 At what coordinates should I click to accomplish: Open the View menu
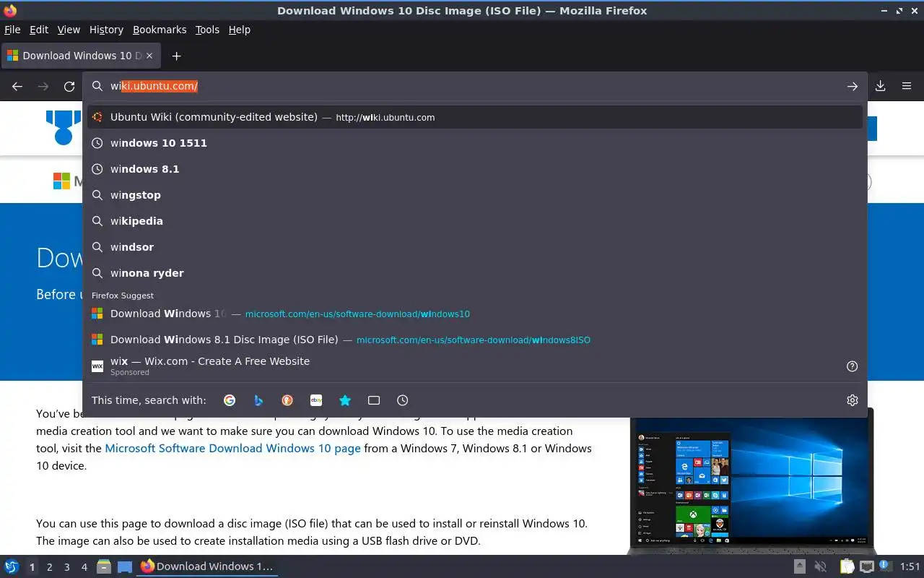(x=69, y=30)
